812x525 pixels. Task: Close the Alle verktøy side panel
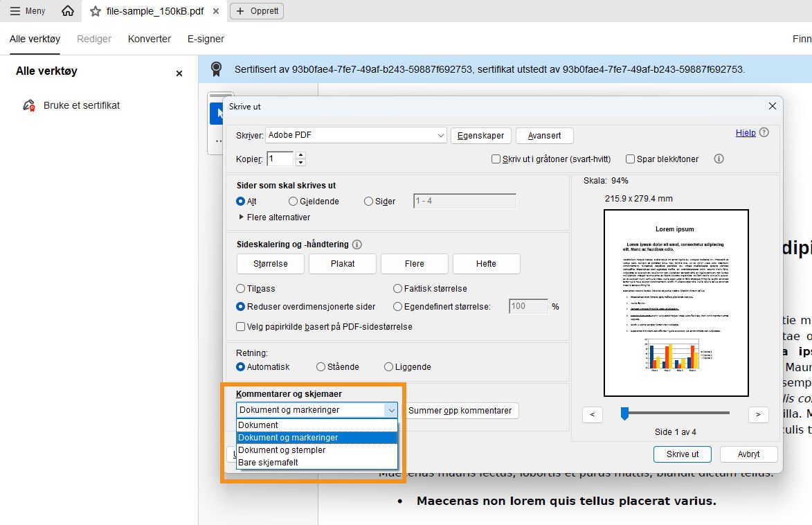pos(179,73)
